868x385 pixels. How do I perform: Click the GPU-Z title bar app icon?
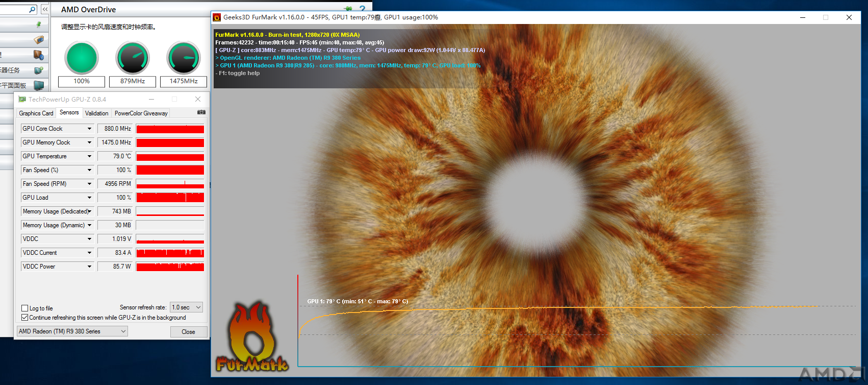pos(22,99)
